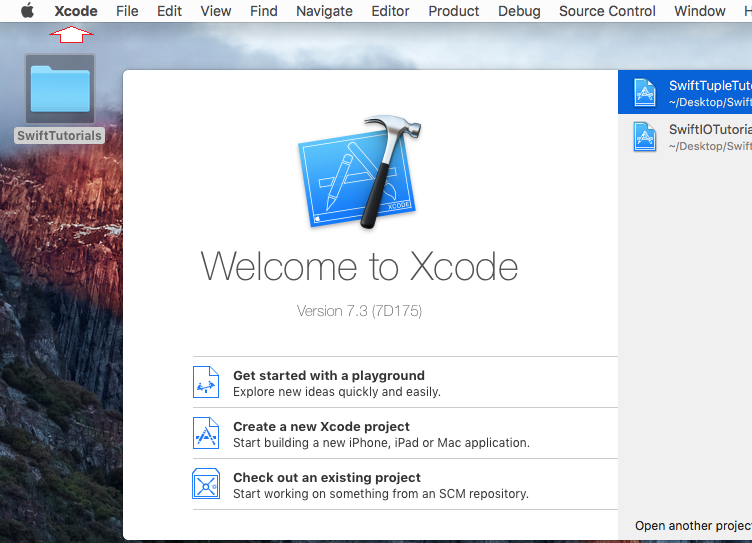Click the SwiftTutorials folder name label

(59, 136)
